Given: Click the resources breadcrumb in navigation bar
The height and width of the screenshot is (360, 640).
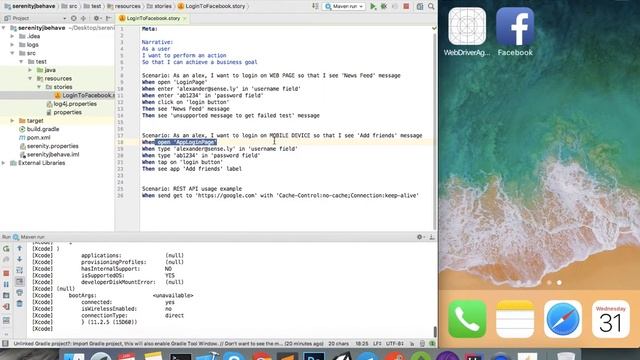Looking at the screenshot, I should [x=124, y=6].
